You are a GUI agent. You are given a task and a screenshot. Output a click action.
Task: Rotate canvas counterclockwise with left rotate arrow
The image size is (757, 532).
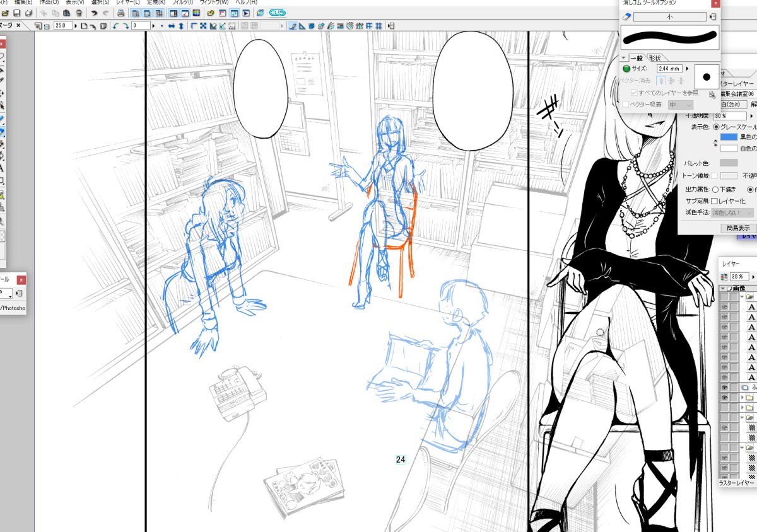tap(115, 26)
